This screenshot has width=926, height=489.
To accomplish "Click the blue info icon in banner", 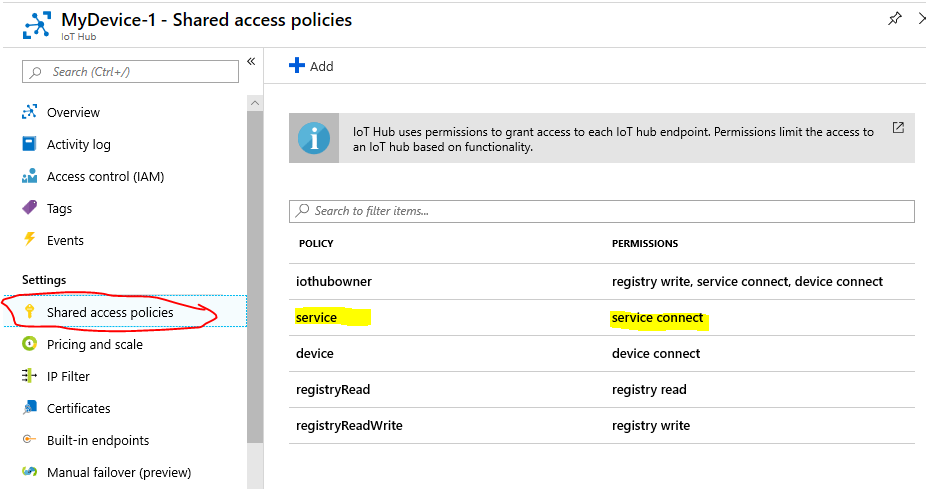I will pos(314,138).
